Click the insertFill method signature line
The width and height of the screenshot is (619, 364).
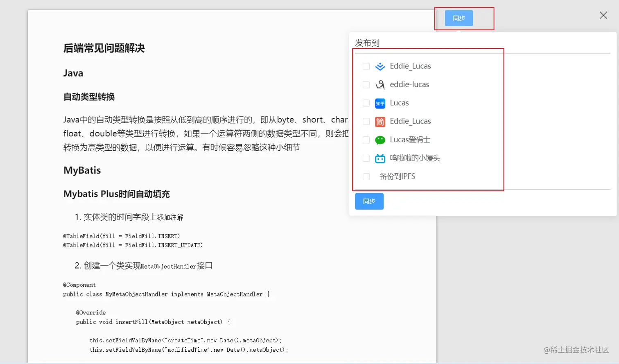[x=153, y=322]
